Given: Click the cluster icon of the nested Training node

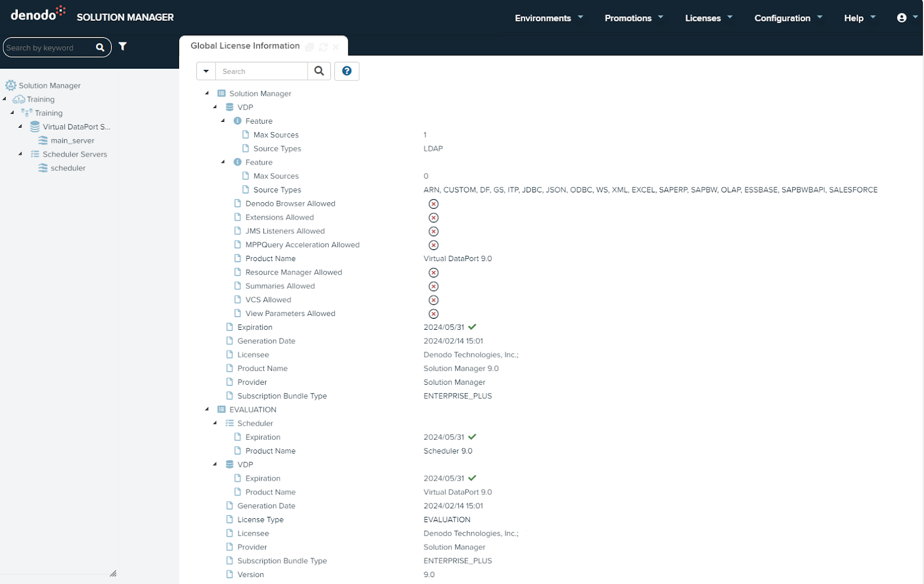Looking at the screenshot, I should coord(27,113).
